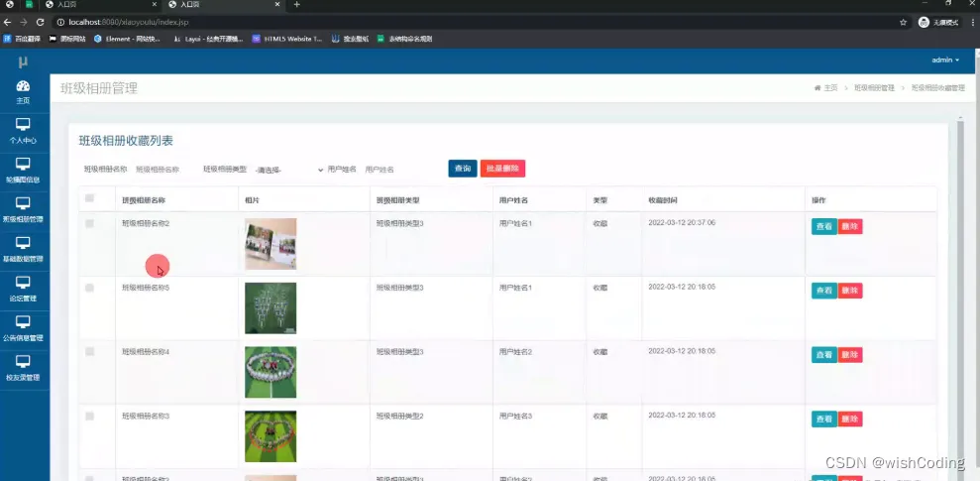
Task: Click the 用户姓名 search input field
Action: pyautogui.click(x=400, y=170)
